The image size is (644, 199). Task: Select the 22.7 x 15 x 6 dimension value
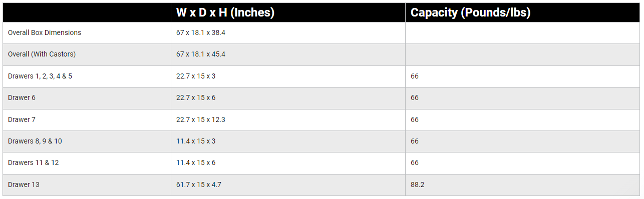[196, 97]
